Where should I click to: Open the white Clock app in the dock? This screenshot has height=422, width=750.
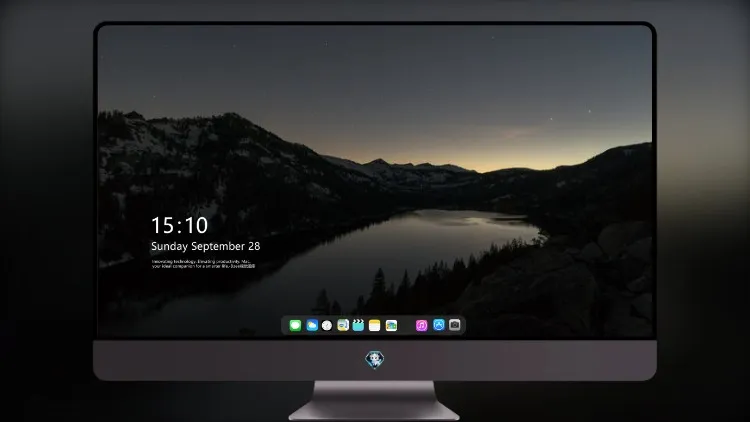tap(327, 325)
